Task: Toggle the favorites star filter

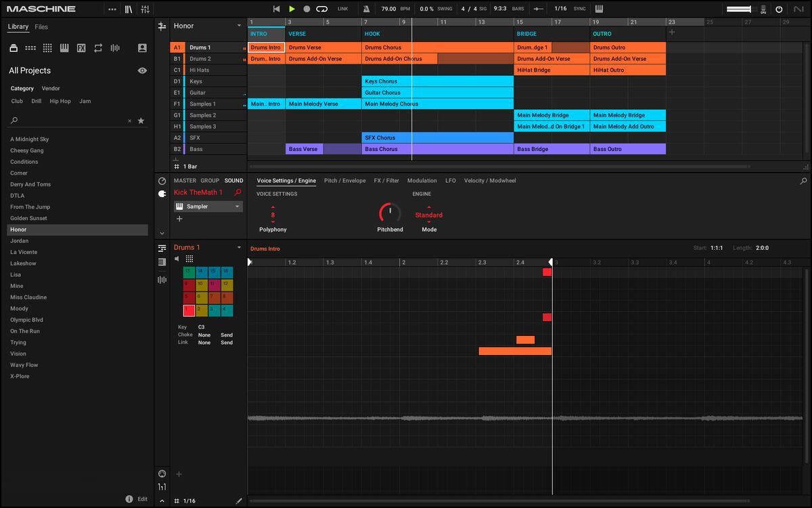Action: [141, 121]
